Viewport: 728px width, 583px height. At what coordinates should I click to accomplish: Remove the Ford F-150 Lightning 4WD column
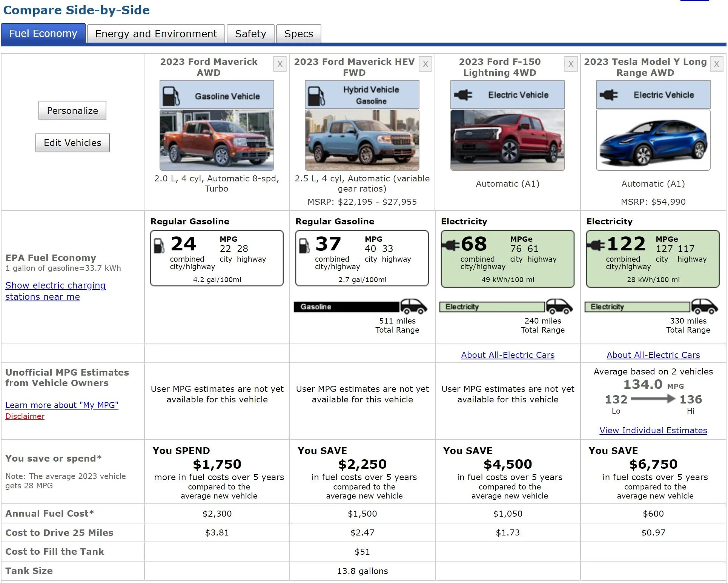pos(571,64)
